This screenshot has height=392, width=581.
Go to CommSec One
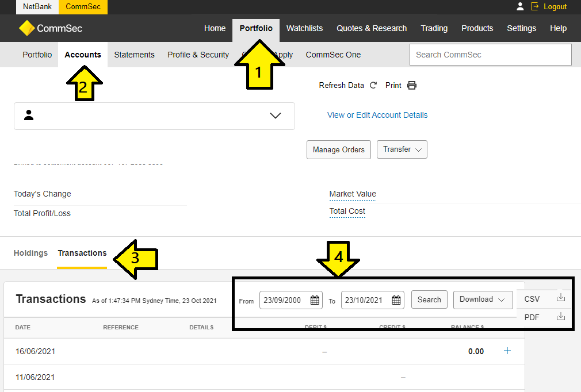[x=333, y=55]
